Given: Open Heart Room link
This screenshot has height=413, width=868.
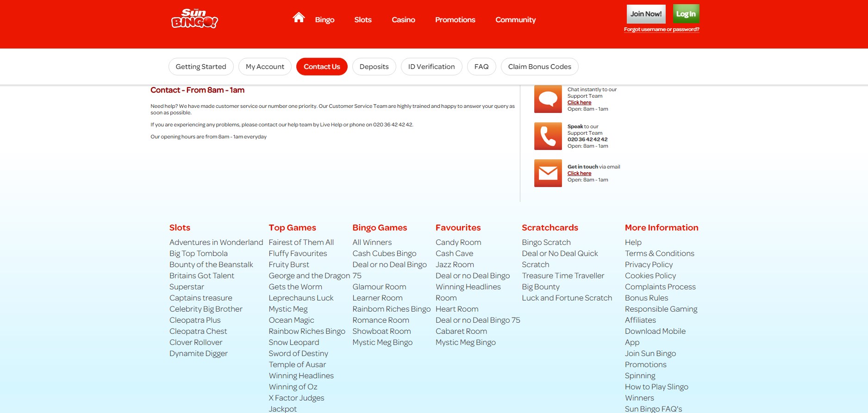Looking at the screenshot, I should [457, 309].
